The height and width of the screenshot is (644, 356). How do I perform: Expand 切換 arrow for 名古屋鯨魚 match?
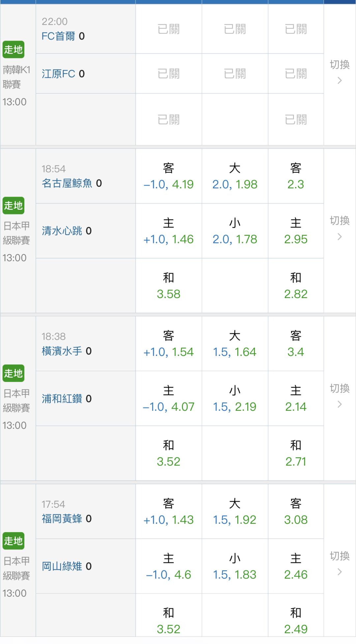340,236
